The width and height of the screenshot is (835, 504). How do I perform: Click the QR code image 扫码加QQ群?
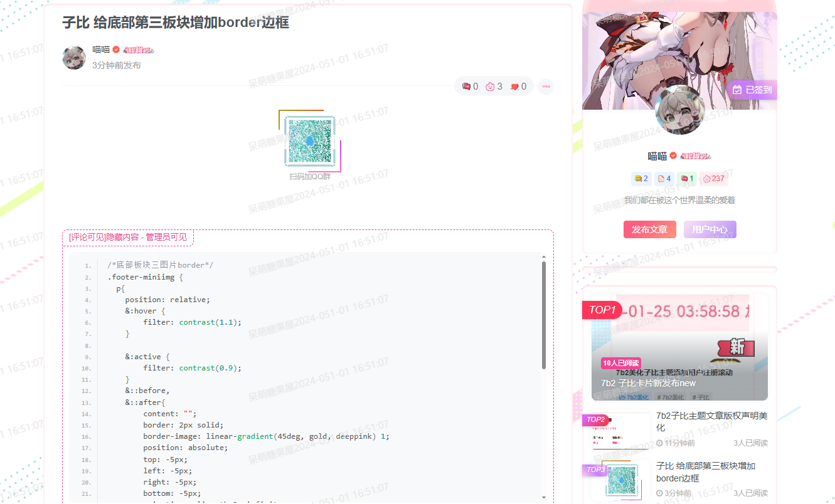pyautogui.click(x=309, y=140)
